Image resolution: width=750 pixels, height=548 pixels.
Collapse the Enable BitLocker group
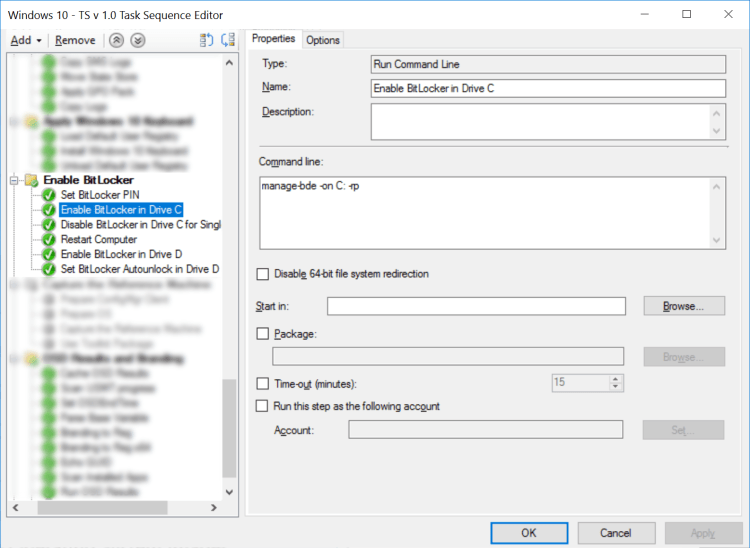15,180
